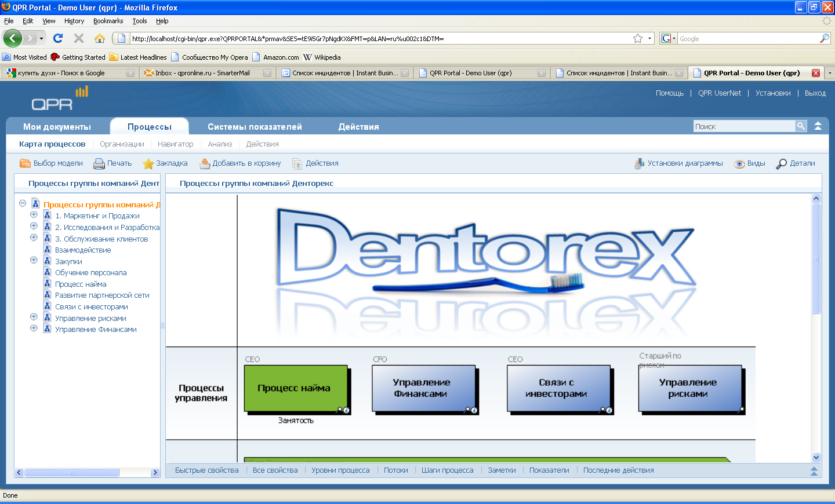Click the Управление Финансами process box

click(423, 388)
